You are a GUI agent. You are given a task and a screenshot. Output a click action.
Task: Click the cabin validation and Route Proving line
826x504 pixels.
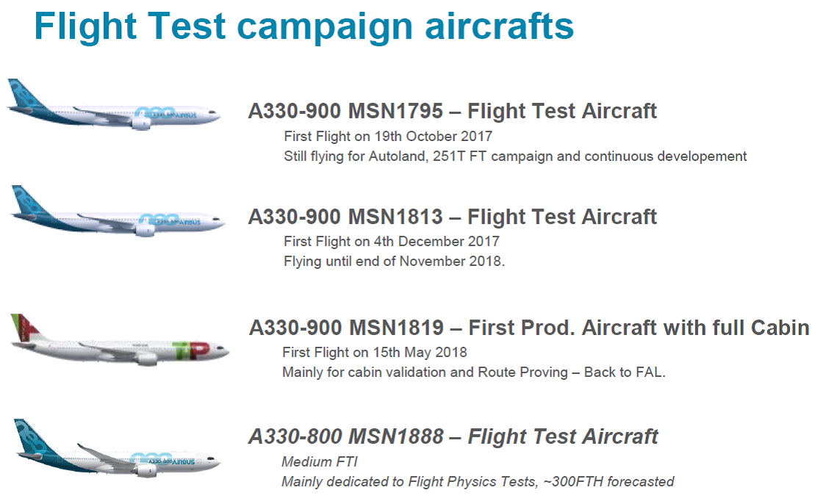pos(474,372)
